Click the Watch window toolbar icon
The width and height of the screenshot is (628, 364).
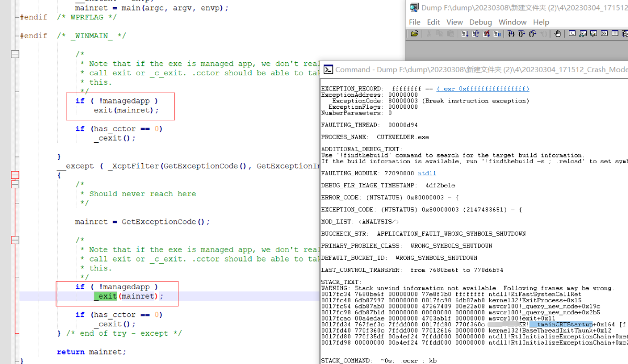pos(582,34)
